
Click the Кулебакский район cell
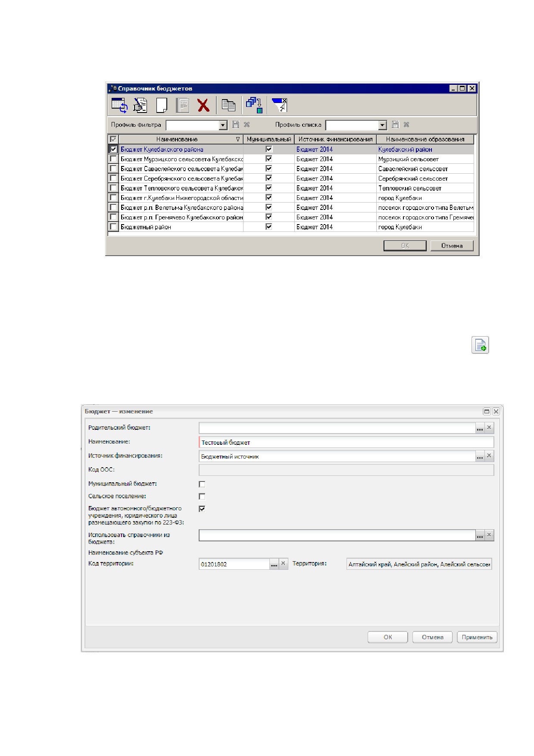[425, 149]
